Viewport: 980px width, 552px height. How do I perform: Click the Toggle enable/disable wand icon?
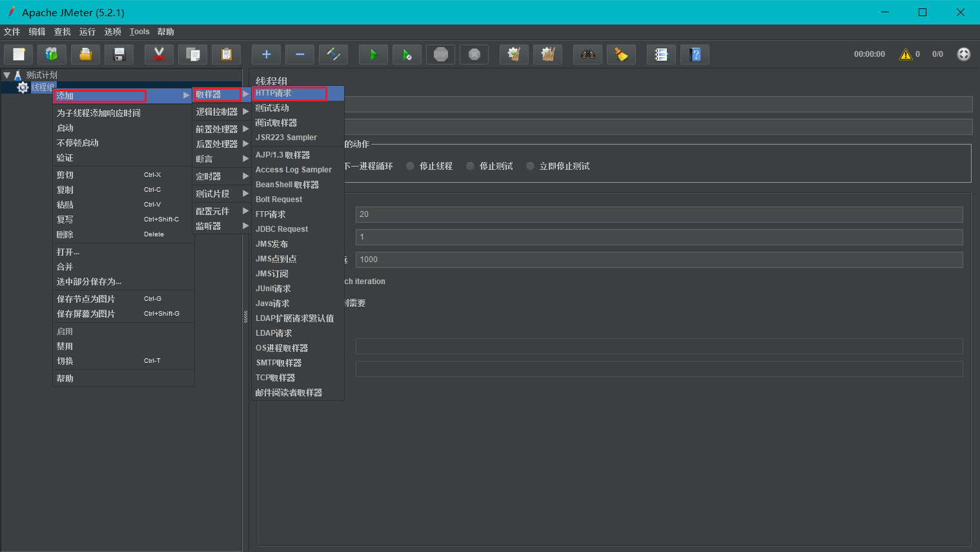click(x=333, y=54)
